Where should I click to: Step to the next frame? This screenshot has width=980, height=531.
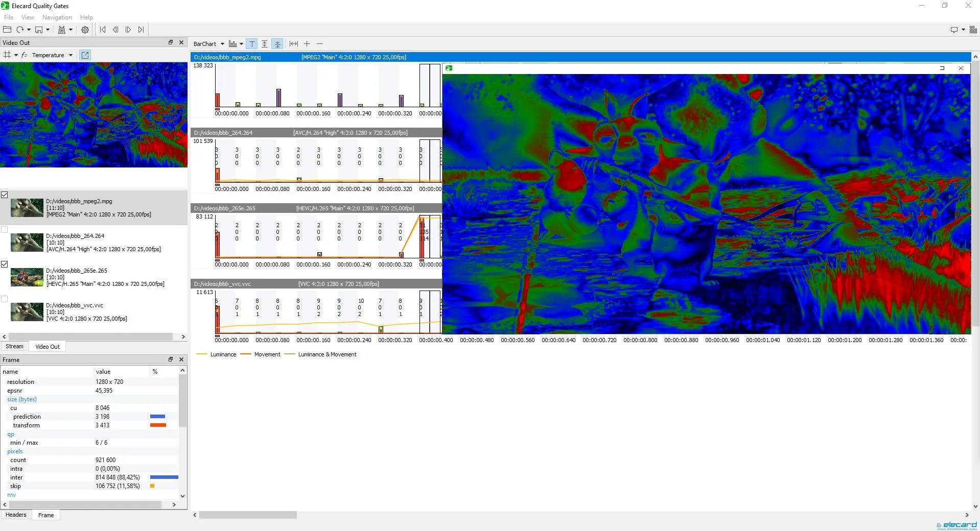click(128, 30)
